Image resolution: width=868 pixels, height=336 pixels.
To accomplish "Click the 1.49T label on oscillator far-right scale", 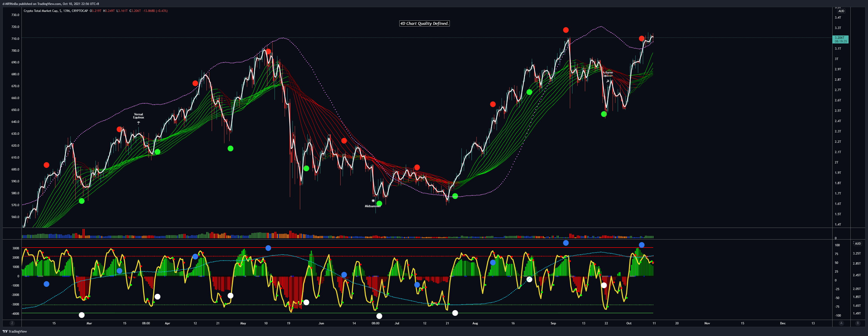I will 857,313.
